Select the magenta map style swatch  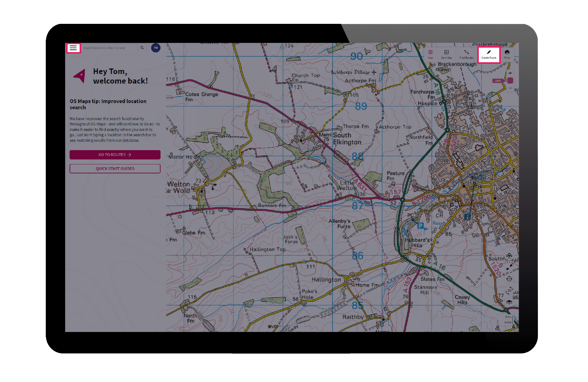click(510, 80)
